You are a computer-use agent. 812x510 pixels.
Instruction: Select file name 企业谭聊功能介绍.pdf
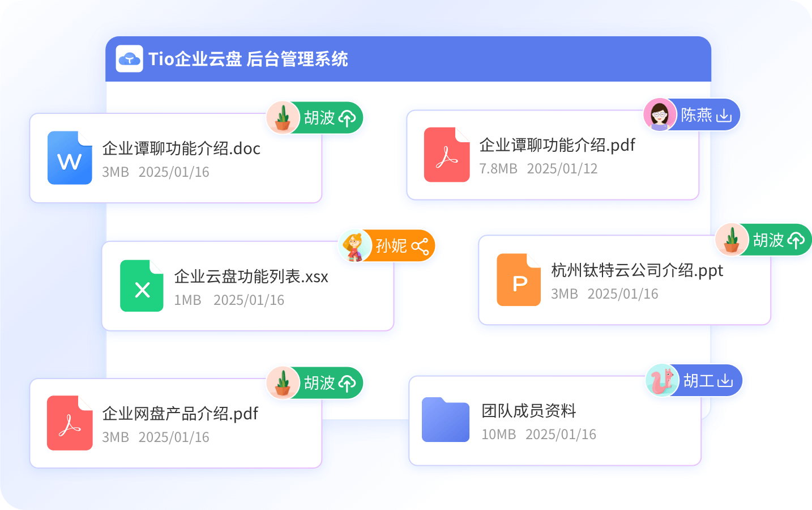point(557,145)
